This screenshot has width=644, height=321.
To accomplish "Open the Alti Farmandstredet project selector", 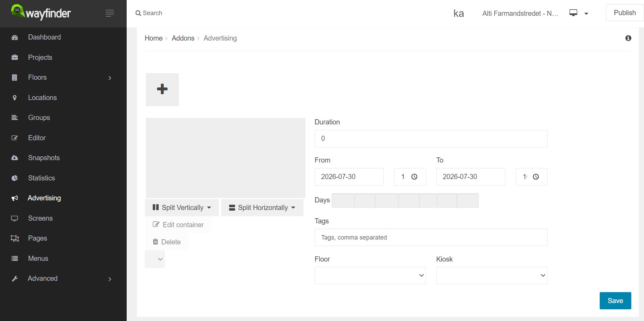I will coord(520,13).
